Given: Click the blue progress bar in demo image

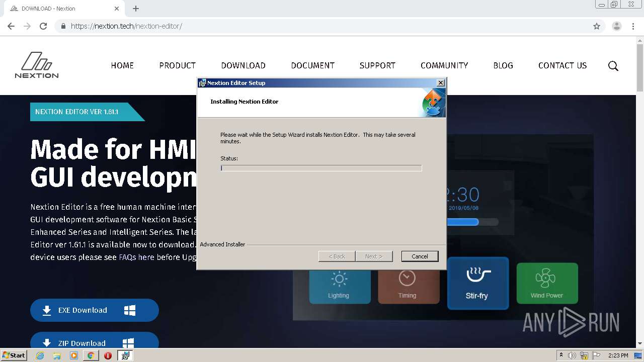Looking at the screenshot, I should (462, 222).
